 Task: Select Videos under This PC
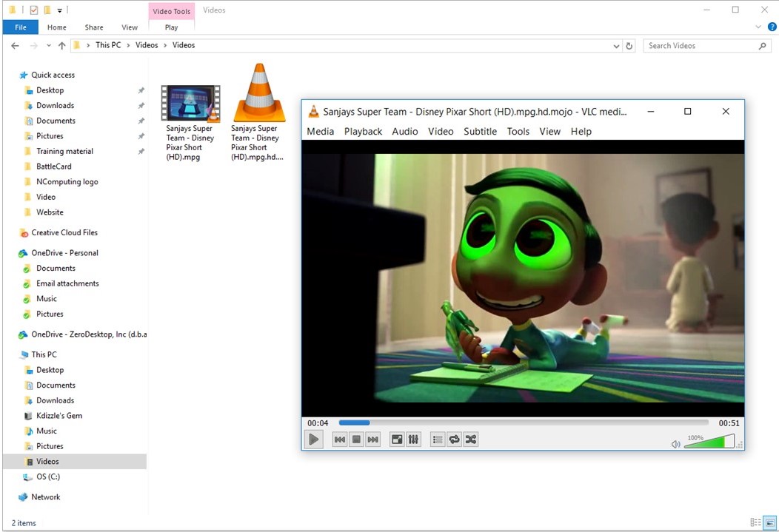coord(47,462)
